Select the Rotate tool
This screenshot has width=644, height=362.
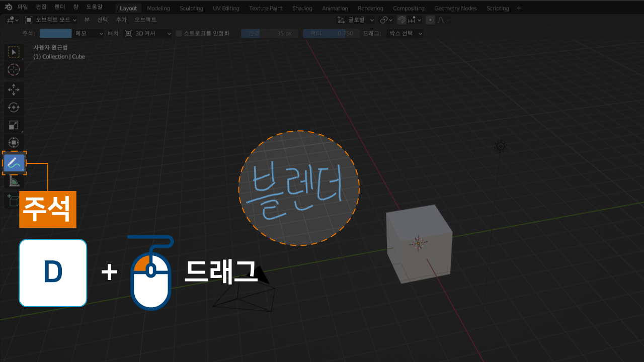pyautogui.click(x=14, y=108)
